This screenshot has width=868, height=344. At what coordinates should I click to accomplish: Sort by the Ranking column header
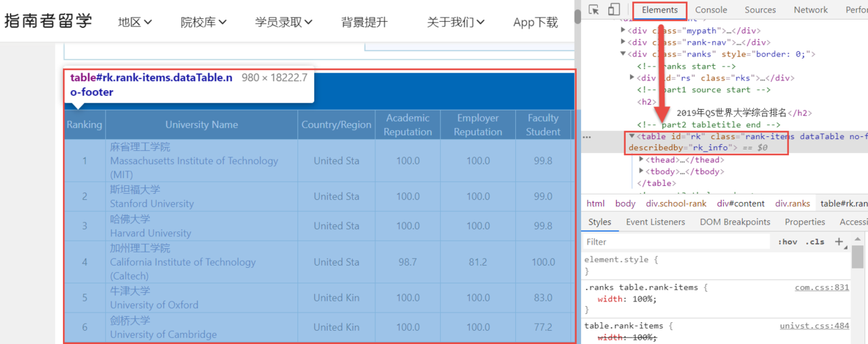click(x=85, y=124)
